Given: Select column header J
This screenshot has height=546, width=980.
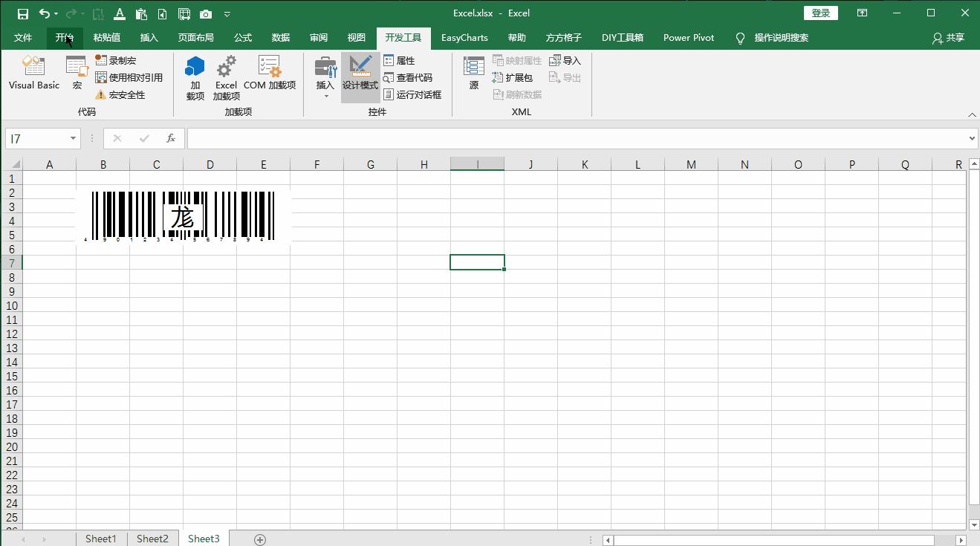Looking at the screenshot, I should point(530,165).
